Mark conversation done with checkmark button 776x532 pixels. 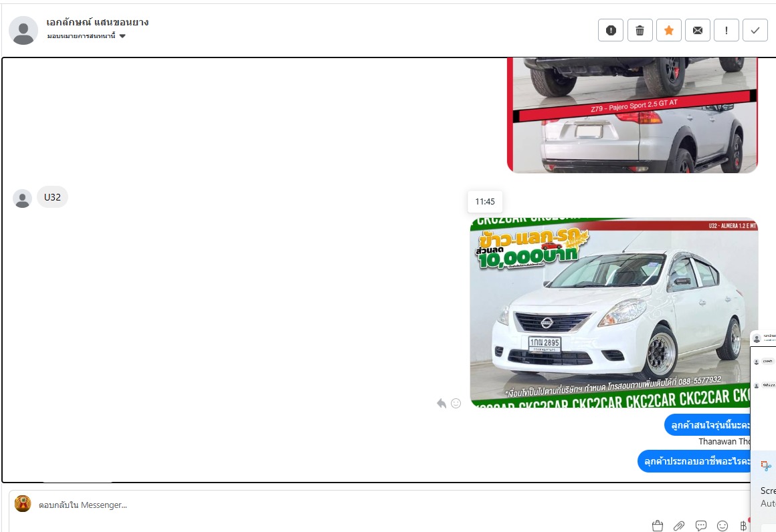pyautogui.click(x=755, y=30)
